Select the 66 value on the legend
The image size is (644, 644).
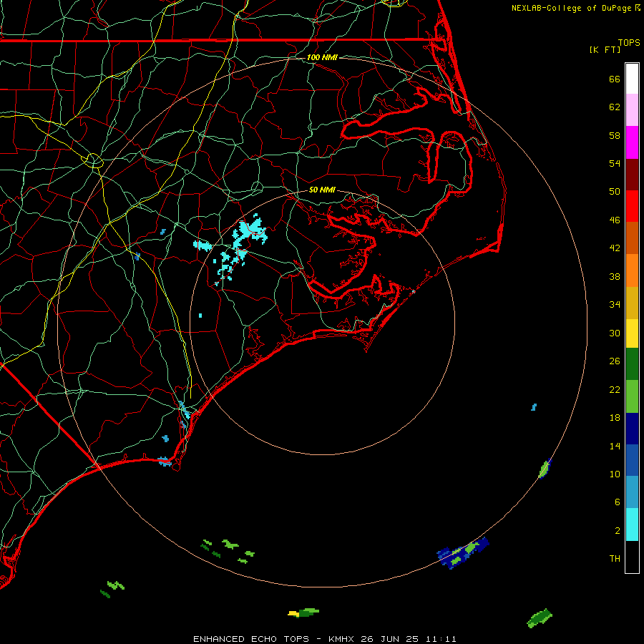615,79
